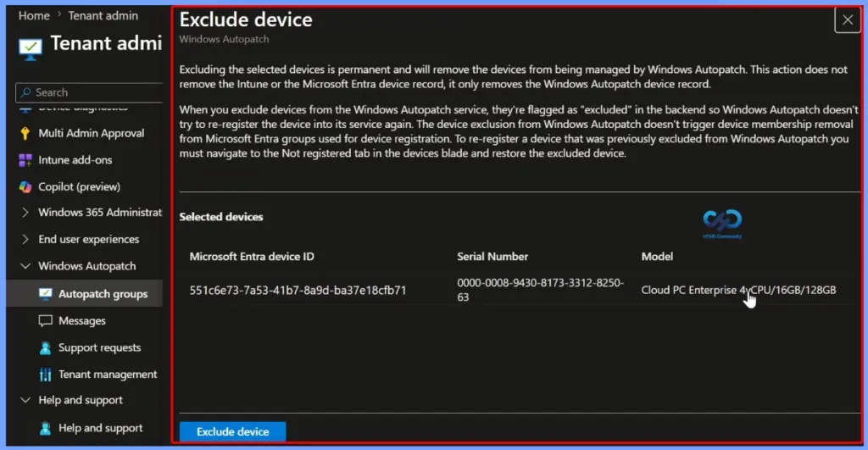Collapse Windows Autopatch section chevron
The height and width of the screenshot is (450, 868).
[x=25, y=266]
